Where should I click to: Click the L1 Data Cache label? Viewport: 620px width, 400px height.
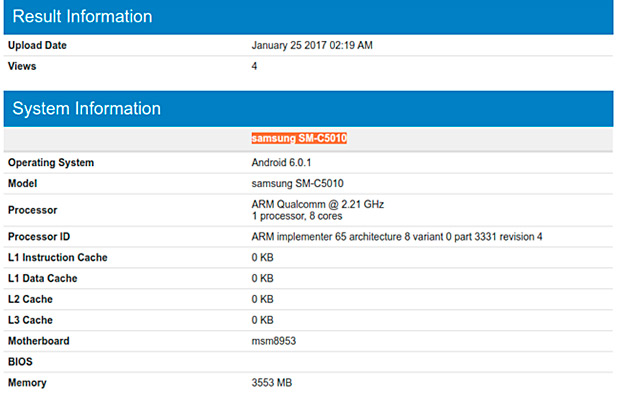42,279
